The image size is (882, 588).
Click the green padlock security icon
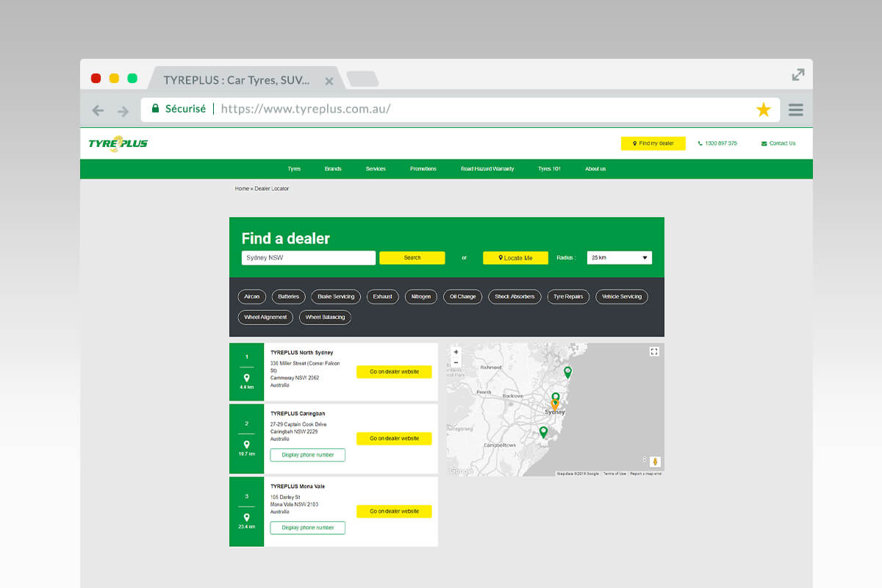[155, 109]
